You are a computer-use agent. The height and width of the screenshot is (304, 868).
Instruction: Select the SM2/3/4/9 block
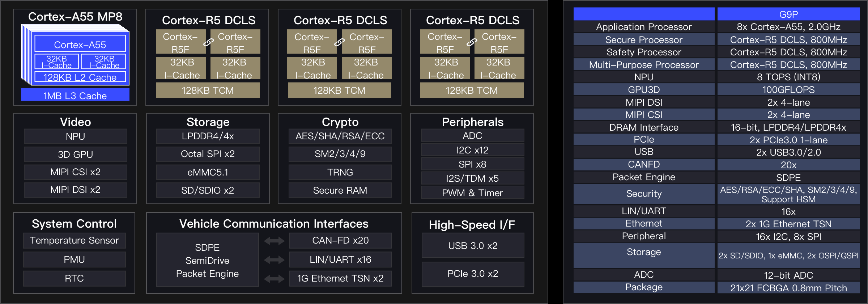click(x=340, y=154)
